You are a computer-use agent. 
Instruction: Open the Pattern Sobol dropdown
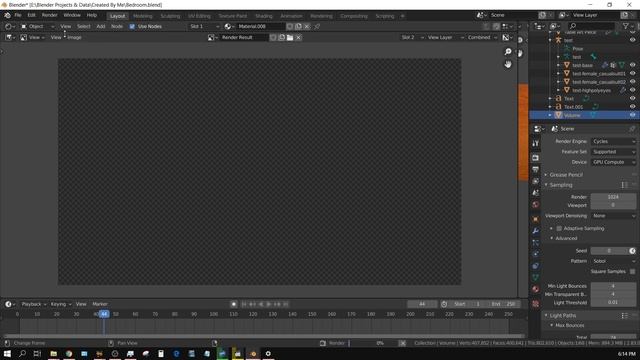pyautogui.click(x=613, y=261)
